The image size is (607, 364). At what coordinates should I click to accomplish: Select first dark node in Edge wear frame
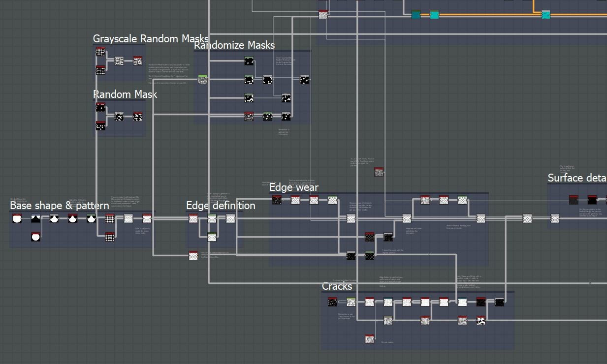click(277, 200)
